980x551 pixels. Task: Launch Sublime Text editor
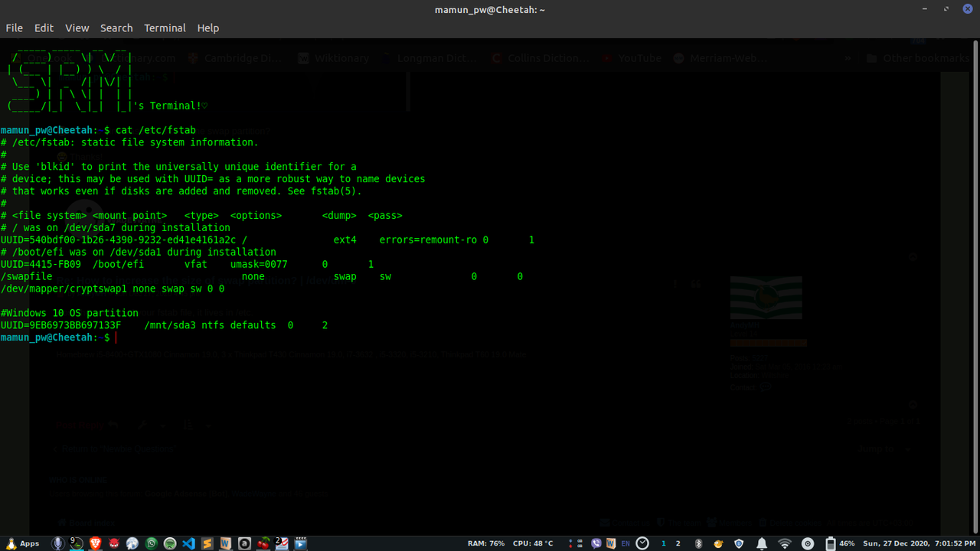point(207,543)
